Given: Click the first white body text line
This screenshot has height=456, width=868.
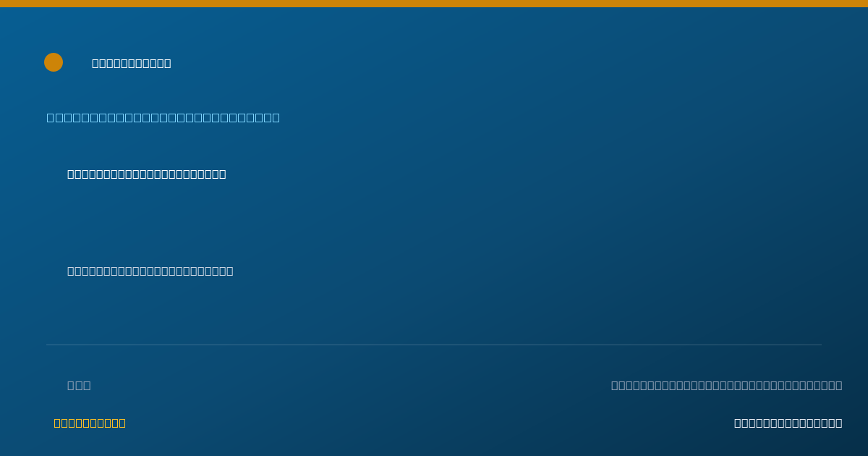Looking at the screenshot, I should [x=147, y=174].
